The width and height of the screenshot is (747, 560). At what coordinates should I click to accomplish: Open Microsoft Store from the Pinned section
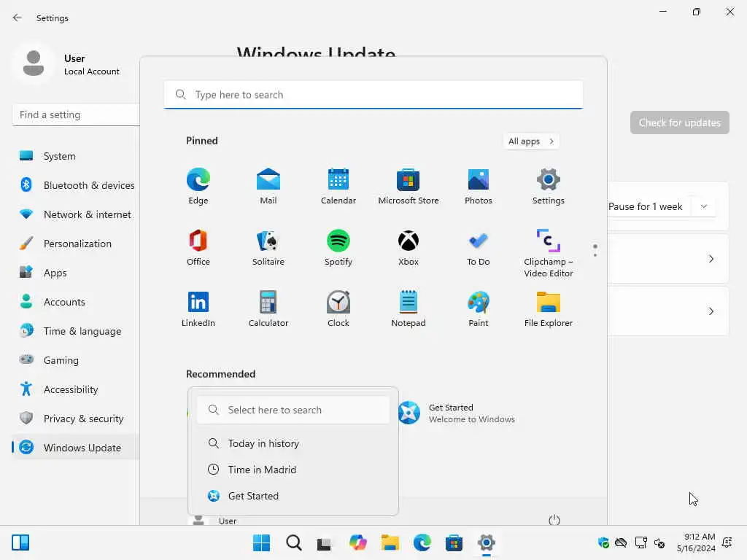pos(409,186)
